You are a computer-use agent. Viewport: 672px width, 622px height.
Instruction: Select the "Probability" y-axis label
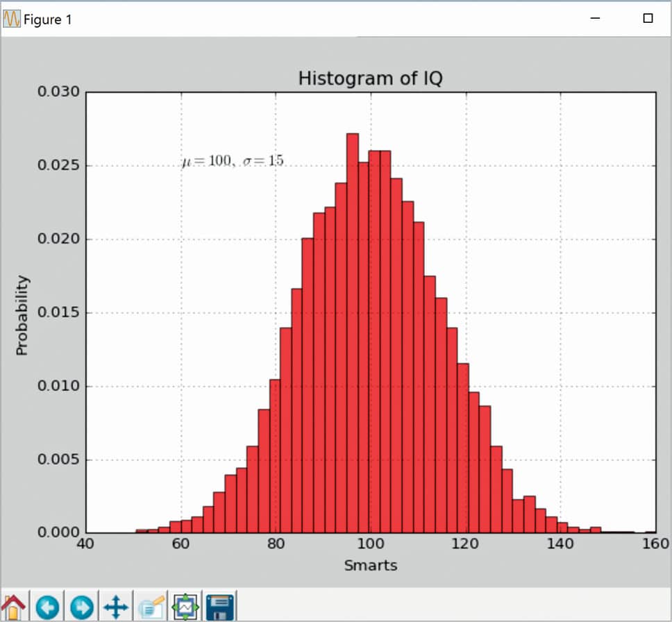22,315
